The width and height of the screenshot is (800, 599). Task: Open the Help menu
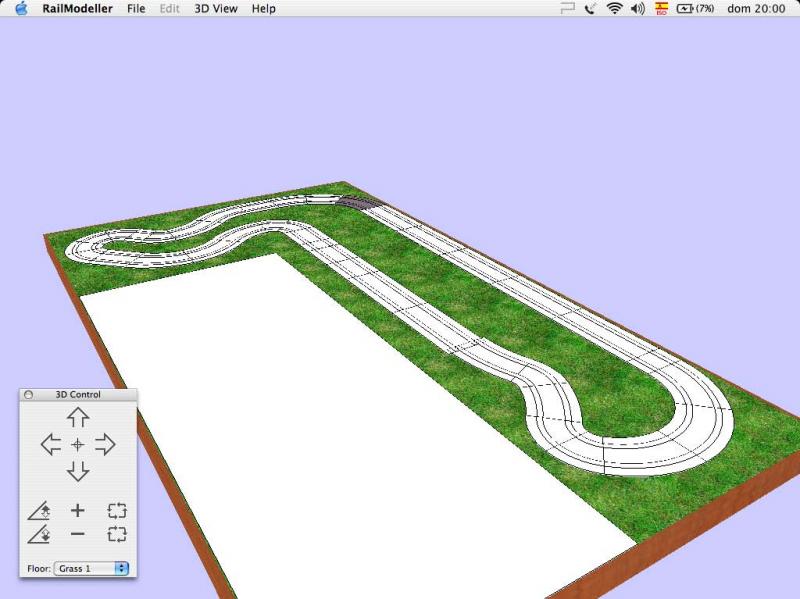(264, 8)
